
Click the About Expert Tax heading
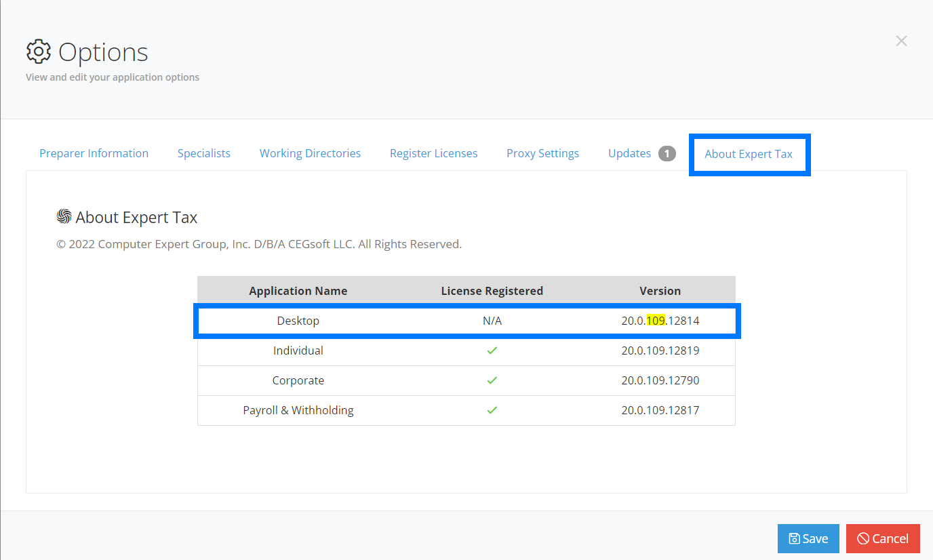pos(136,218)
